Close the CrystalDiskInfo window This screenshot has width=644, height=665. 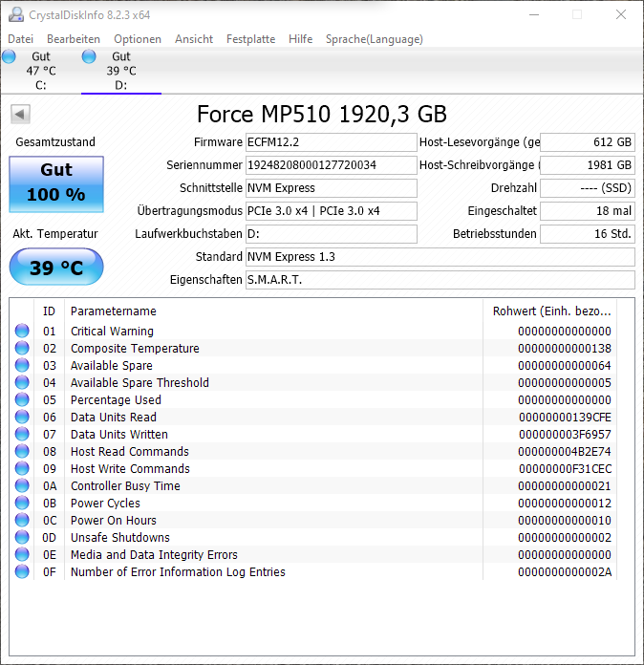pyautogui.click(x=621, y=14)
